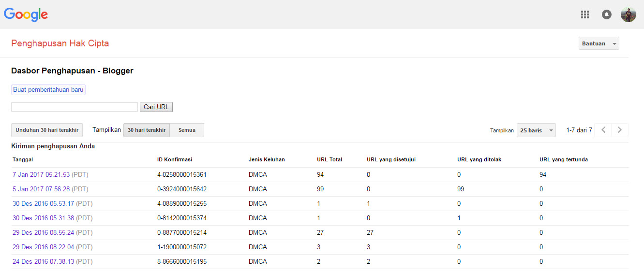Open the Google apps grid icon
This screenshot has width=644, height=271.
click(x=585, y=14)
